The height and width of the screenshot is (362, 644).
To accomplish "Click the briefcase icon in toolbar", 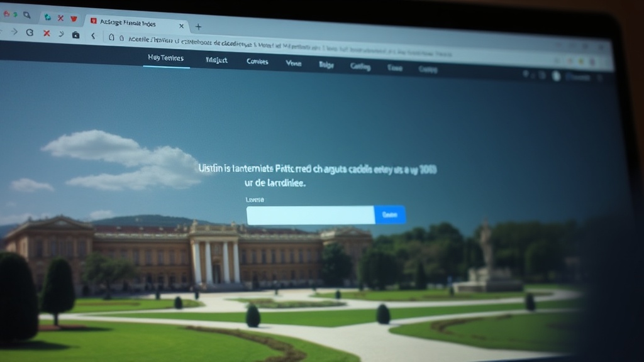I will click(x=75, y=35).
